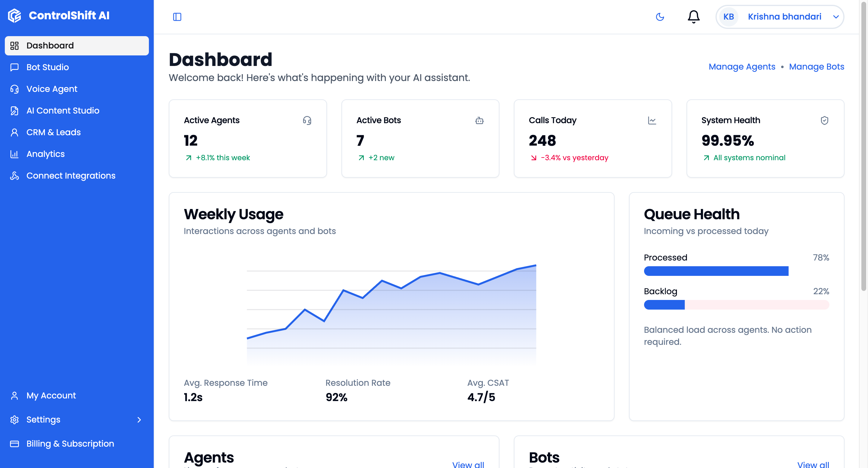Switch to the Dashboard section

(x=50, y=45)
